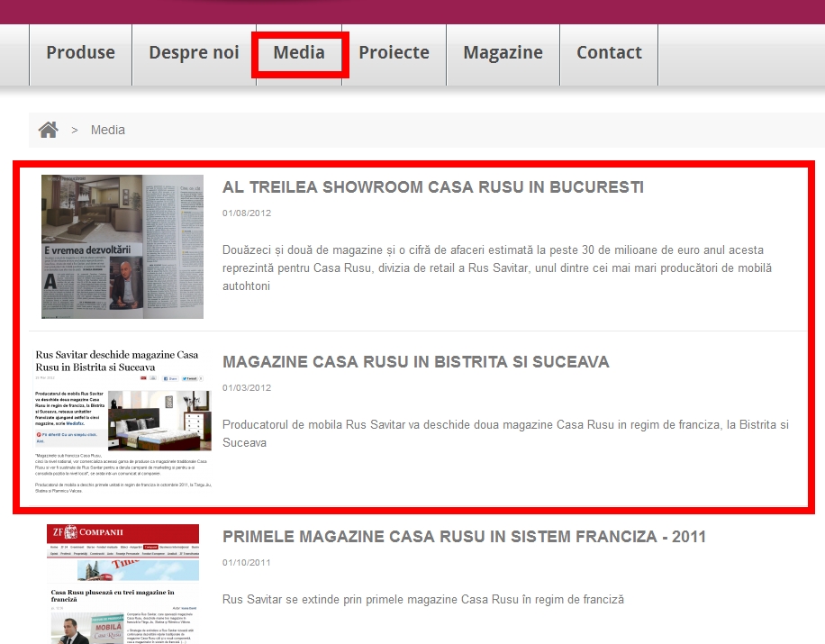Go to home via breadcrumb house icon

[x=49, y=130]
